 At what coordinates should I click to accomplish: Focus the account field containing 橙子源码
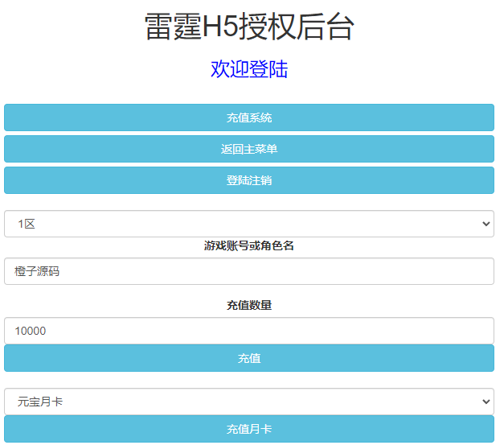pyautogui.click(x=249, y=271)
